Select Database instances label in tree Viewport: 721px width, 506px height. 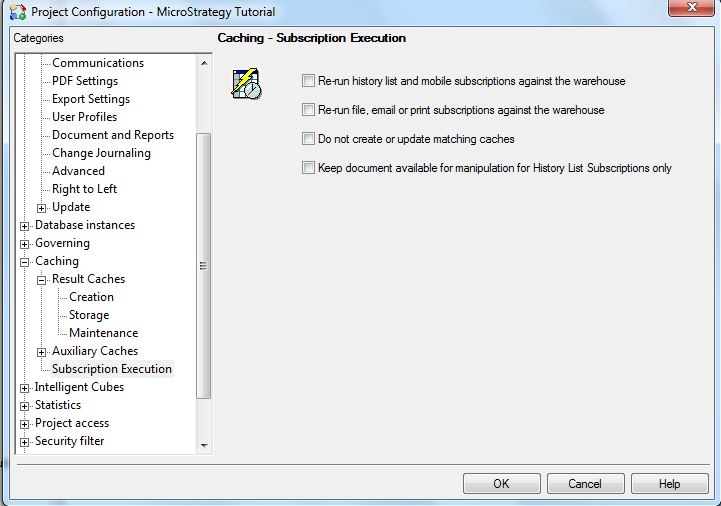(x=85, y=224)
